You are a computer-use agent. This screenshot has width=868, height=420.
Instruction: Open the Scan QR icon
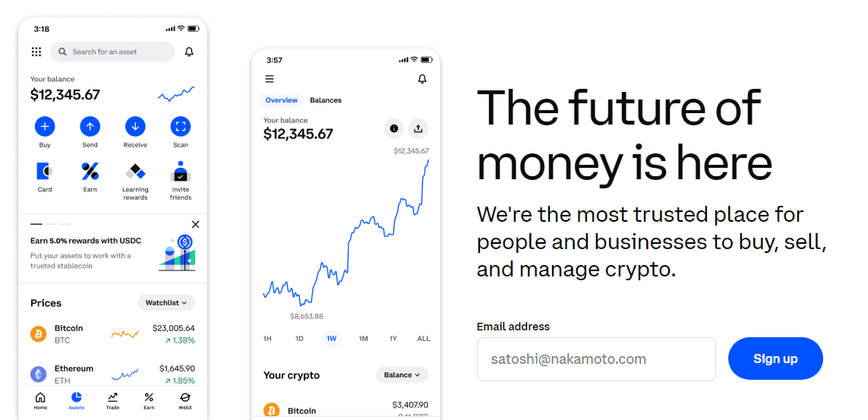181,126
